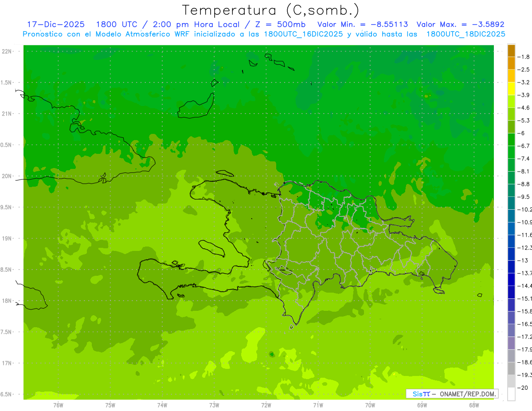
Task: Click the white swatch below the -20 label
Action: coord(511,394)
